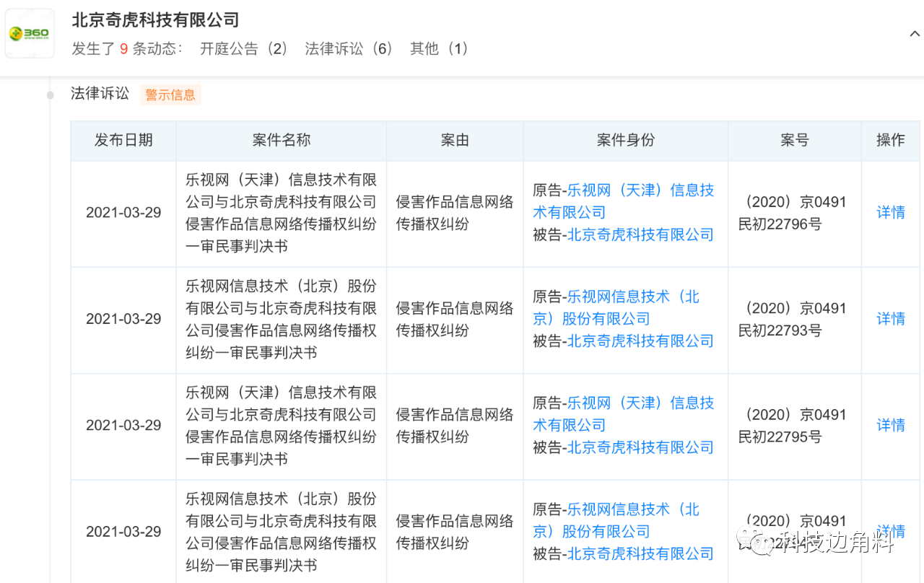
Task: Click the 警示信息 warning tag
Action: point(170,95)
